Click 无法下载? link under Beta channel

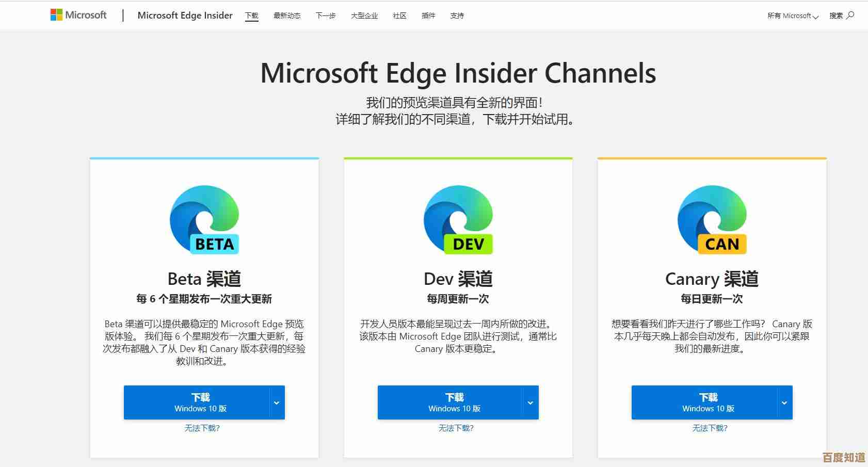click(x=202, y=428)
